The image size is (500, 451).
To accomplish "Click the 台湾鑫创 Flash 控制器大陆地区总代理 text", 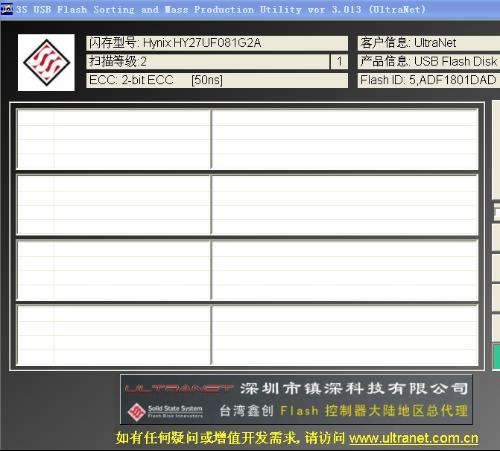I will pyautogui.click(x=344, y=411).
